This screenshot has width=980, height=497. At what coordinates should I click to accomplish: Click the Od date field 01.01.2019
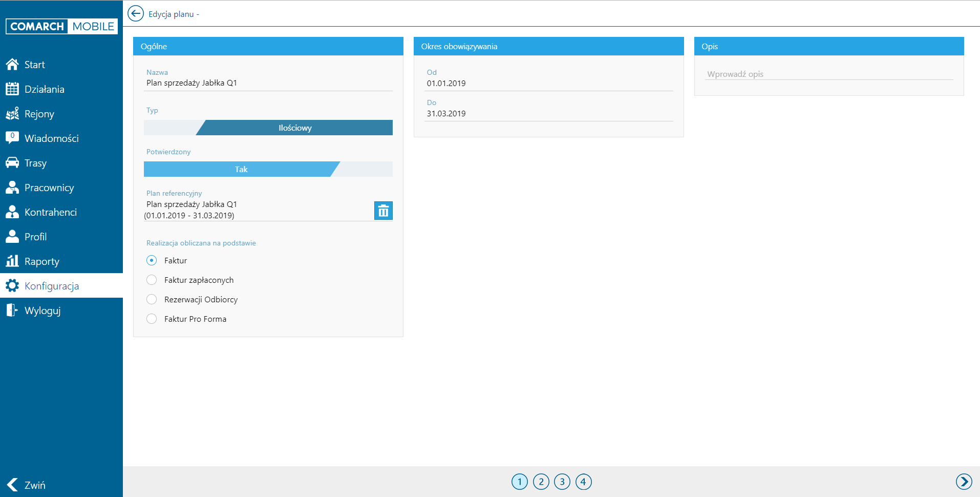click(x=549, y=84)
